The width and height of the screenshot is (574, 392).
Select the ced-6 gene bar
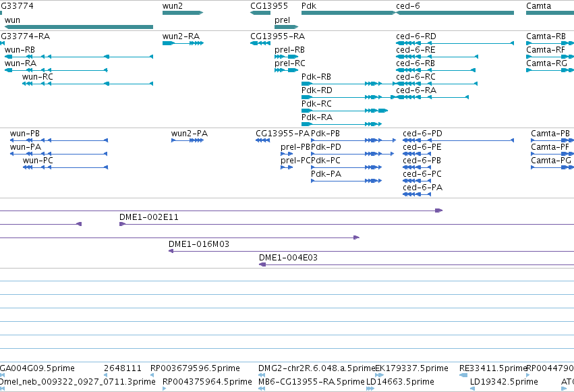pyautogui.click(x=455, y=13)
